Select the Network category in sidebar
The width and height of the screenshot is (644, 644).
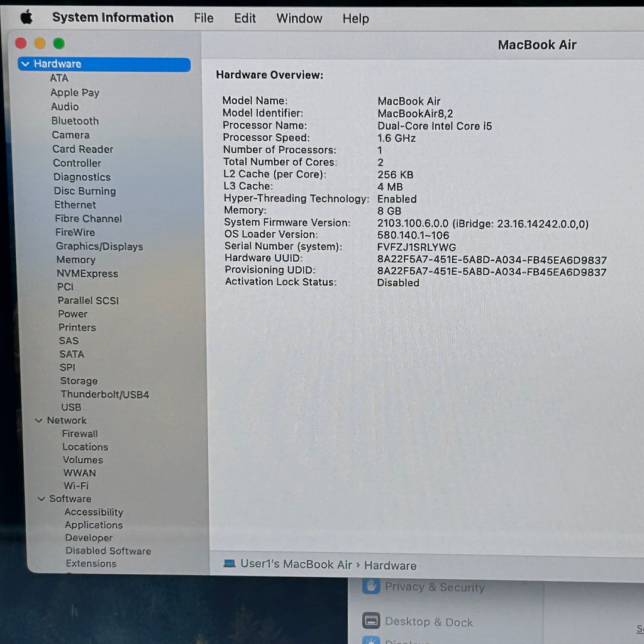pos(67,421)
